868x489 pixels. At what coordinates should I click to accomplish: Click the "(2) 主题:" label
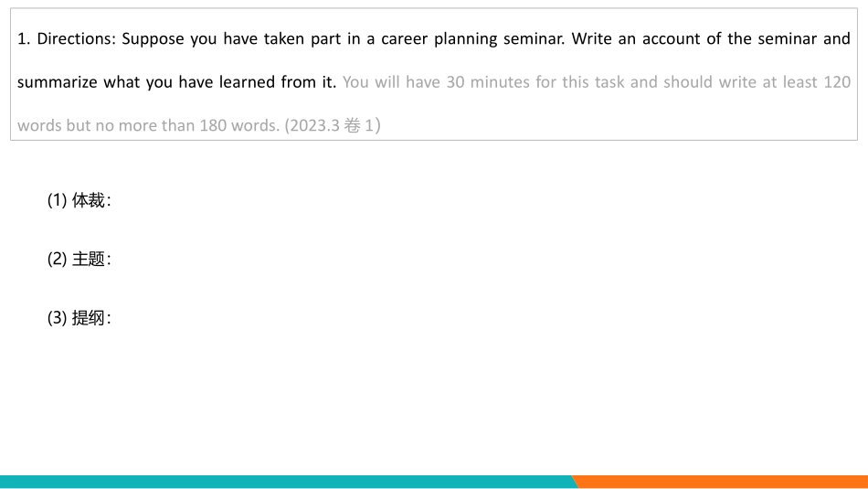[79, 260]
